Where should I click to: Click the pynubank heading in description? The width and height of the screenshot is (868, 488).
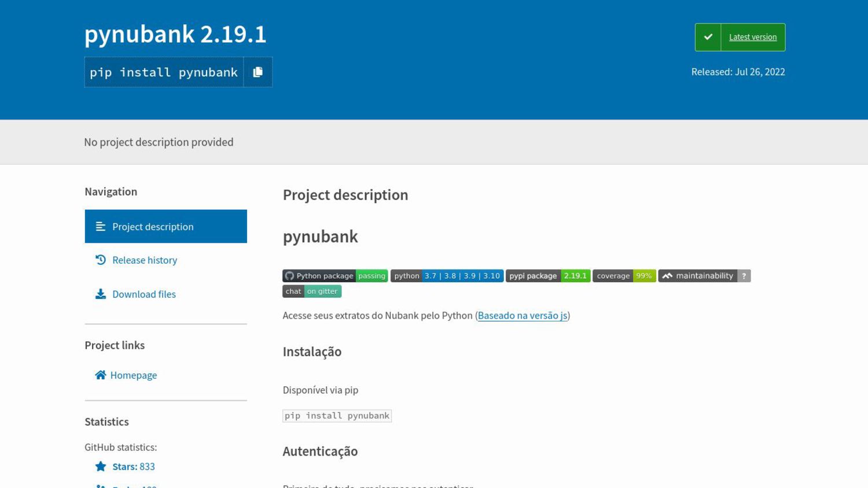point(320,236)
